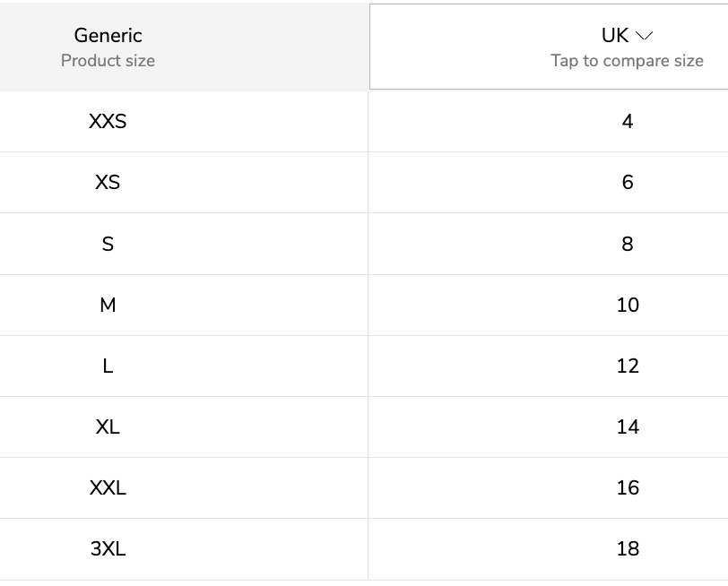This screenshot has width=728, height=586.
Task: Select the Generic Product size header
Action: click(108, 47)
